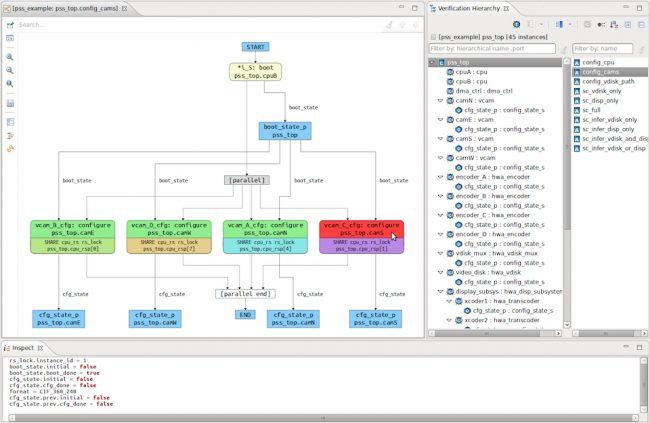Collapse the encoder_A : hwa_encoder node

point(441,177)
